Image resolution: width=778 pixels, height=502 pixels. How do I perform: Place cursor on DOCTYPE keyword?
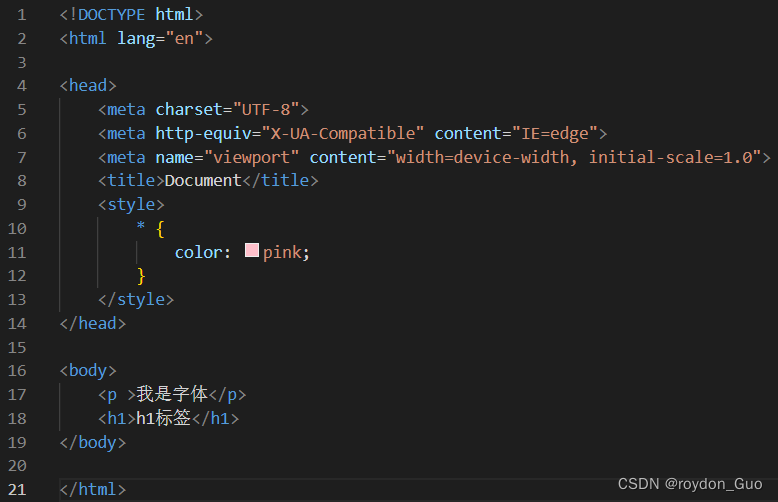(x=112, y=15)
